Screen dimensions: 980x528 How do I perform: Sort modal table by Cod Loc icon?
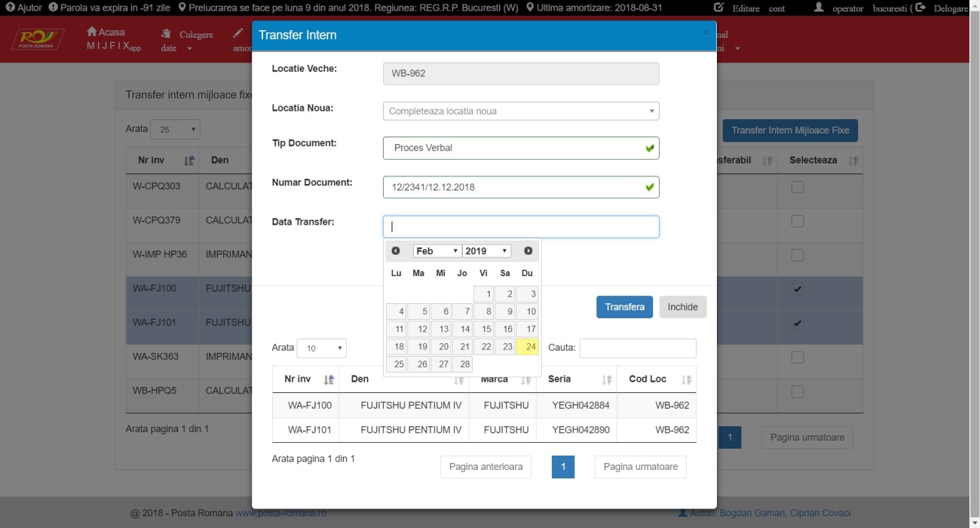pyautogui.click(x=686, y=380)
